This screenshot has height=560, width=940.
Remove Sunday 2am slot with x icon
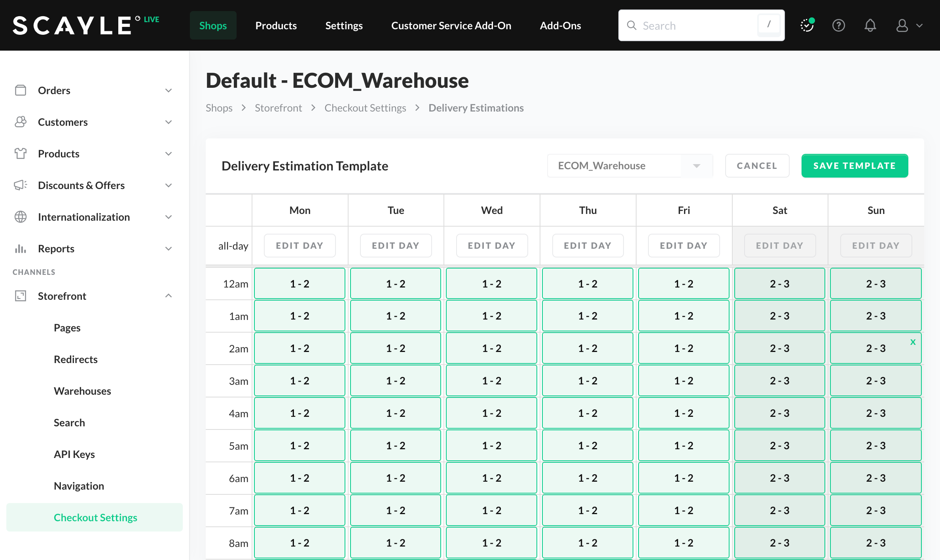(913, 342)
